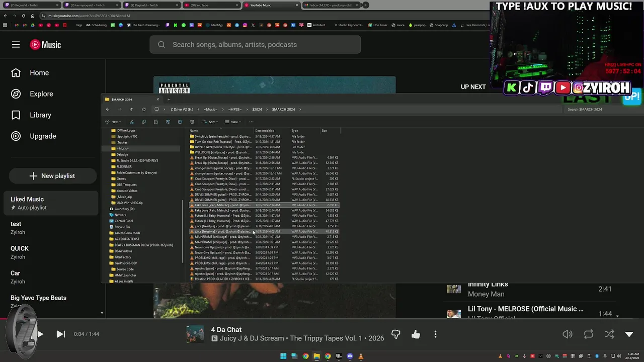The width and height of the screenshot is (644, 362).
Task: Select Fake Love [Pain, Melodic] MP3 file
Action: tap(264, 205)
